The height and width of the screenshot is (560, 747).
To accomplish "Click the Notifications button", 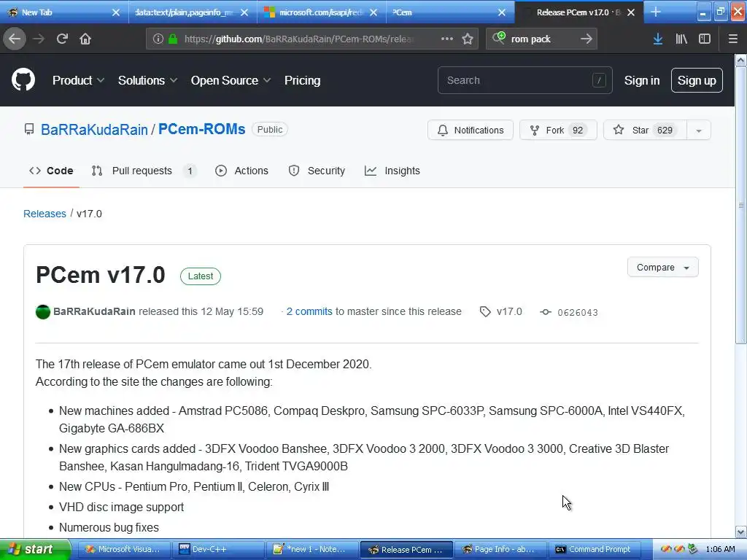I will click(x=471, y=130).
